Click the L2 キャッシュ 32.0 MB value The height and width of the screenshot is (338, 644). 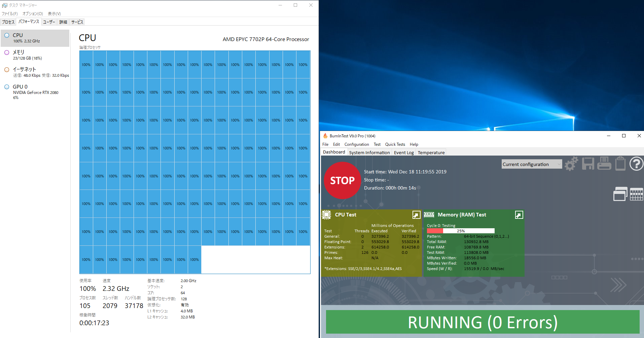(x=187, y=317)
